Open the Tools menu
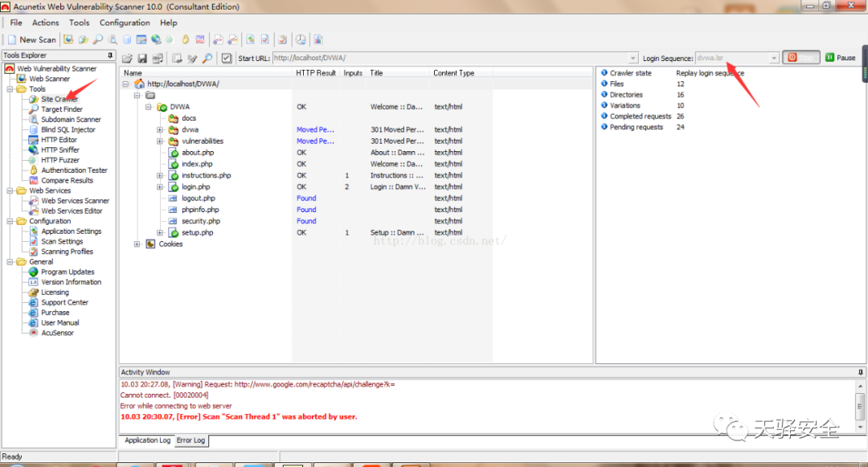 (x=79, y=23)
